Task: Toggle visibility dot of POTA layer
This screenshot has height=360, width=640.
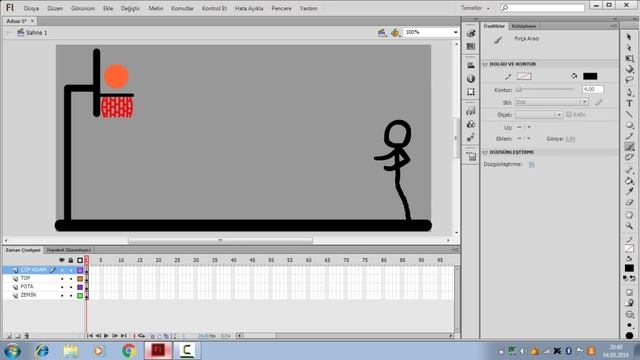Action: (62, 287)
